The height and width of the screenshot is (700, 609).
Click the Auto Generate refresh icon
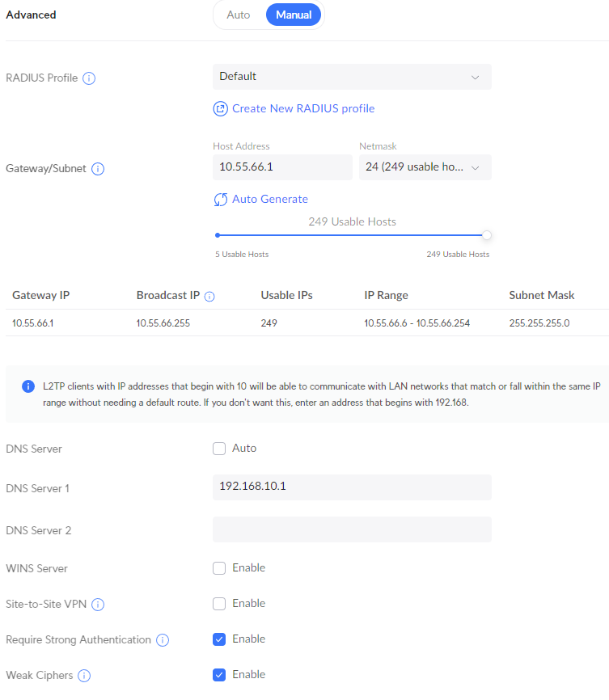(x=220, y=200)
